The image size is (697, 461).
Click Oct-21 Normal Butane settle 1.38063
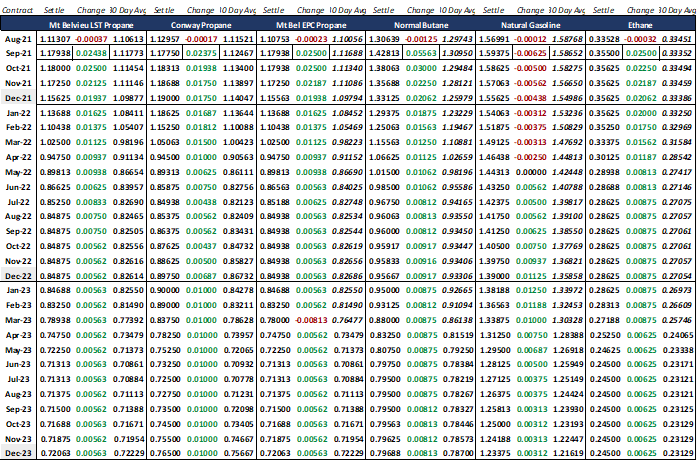click(385, 68)
